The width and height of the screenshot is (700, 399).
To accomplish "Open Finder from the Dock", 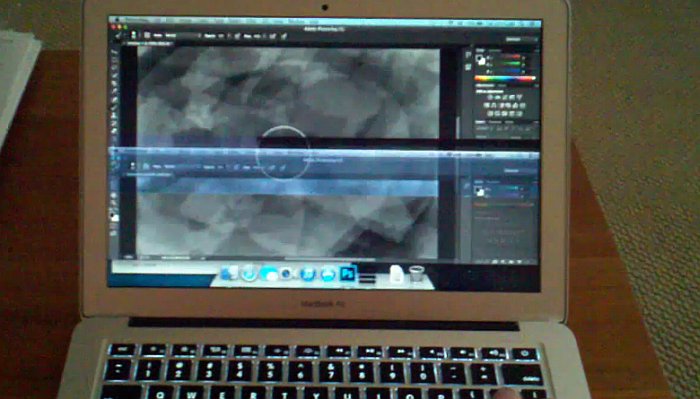I will 229,273.
